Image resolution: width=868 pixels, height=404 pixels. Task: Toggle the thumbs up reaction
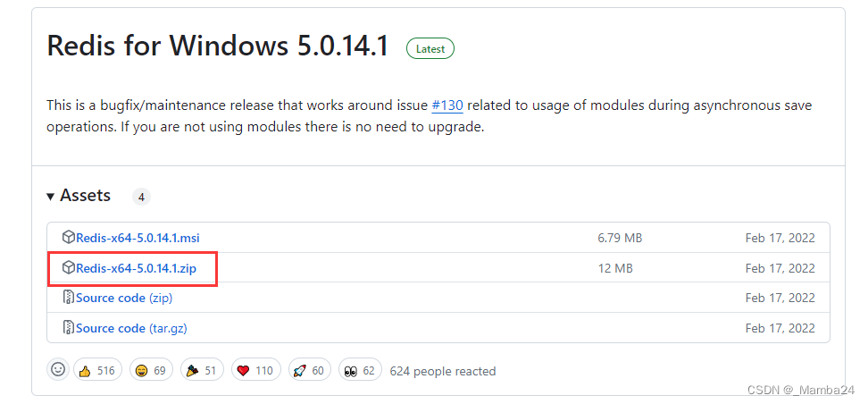97,370
